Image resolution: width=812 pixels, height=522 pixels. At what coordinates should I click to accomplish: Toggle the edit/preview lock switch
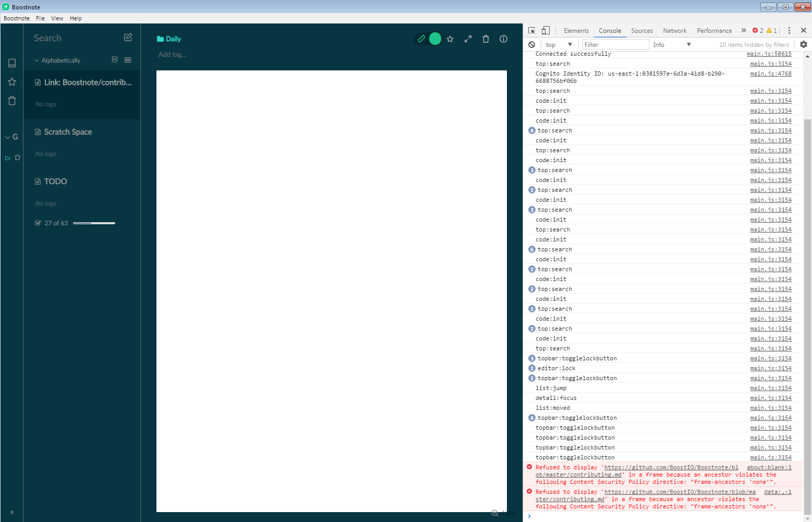click(429, 39)
